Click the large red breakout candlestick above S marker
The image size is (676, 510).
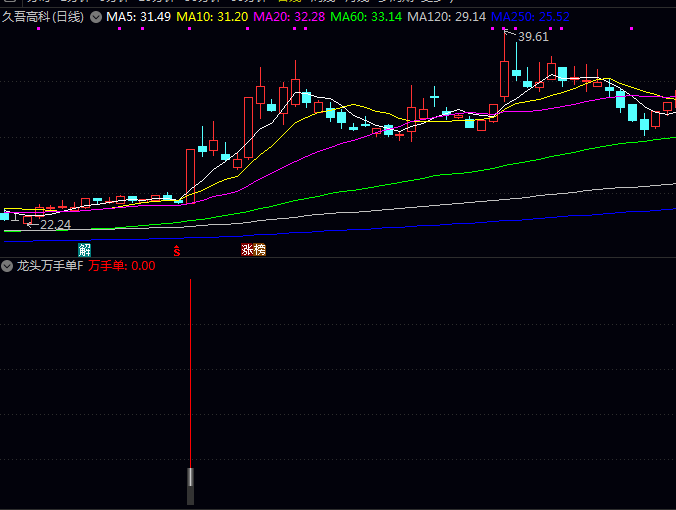point(190,175)
